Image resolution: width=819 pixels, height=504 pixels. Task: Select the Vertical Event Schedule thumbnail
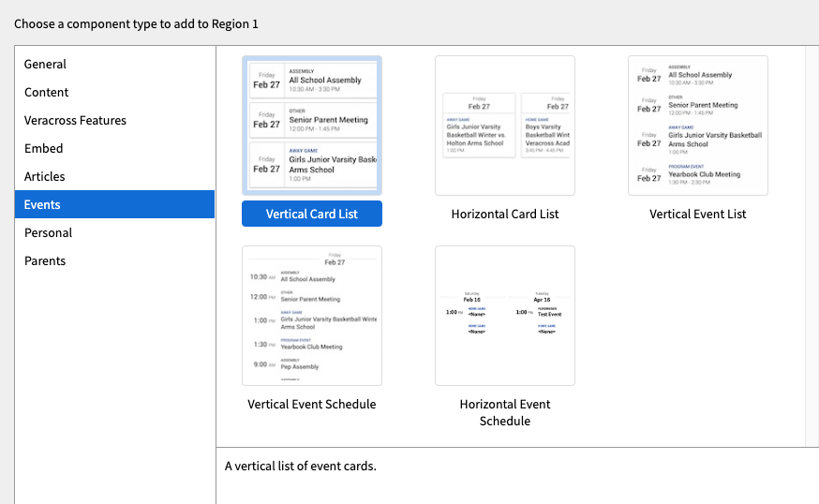click(312, 316)
